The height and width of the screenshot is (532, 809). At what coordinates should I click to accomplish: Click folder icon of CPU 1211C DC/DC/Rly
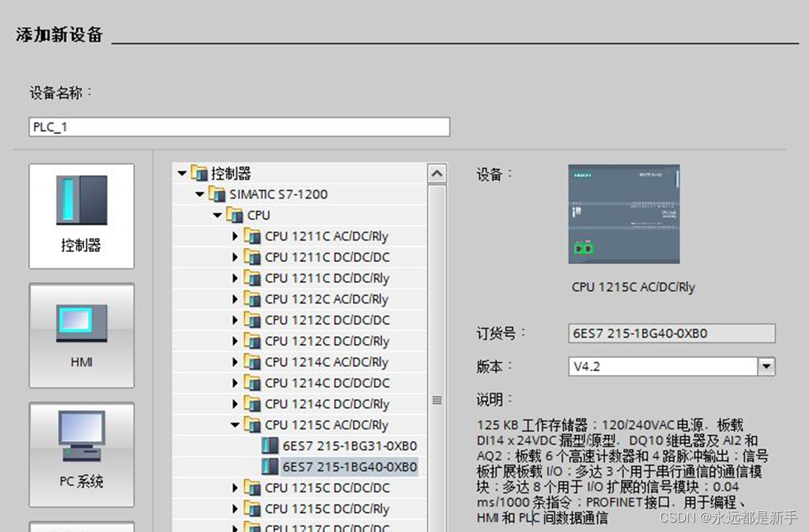click(x=252, y=278)
